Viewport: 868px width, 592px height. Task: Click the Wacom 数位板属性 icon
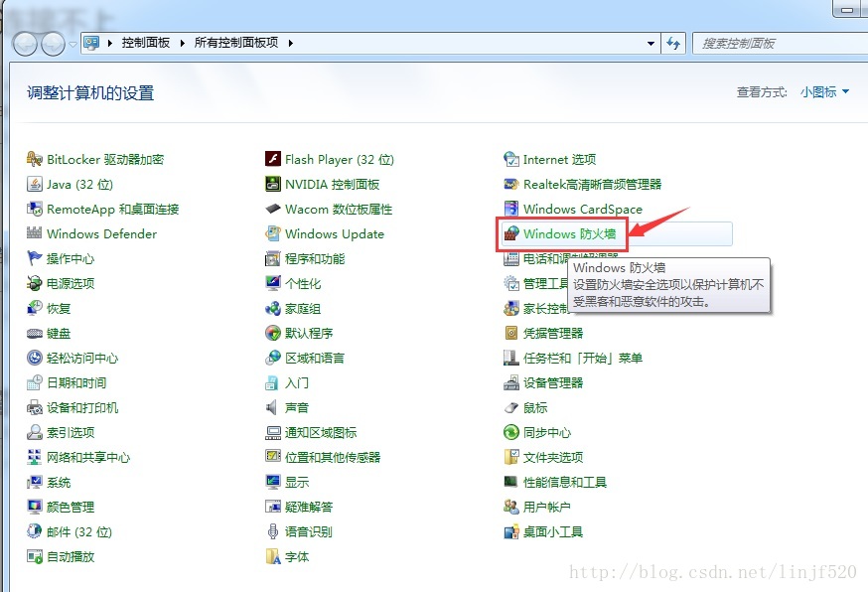tap(273, 209)
